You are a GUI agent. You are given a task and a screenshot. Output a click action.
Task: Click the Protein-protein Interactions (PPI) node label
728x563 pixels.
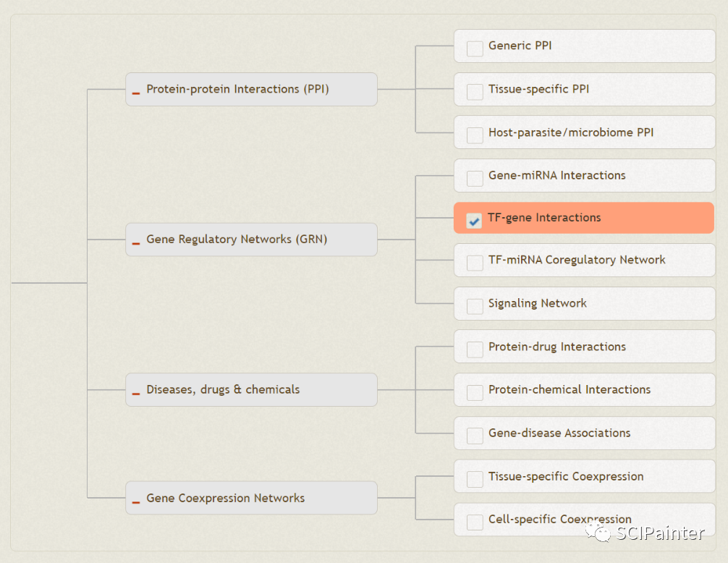237,89
